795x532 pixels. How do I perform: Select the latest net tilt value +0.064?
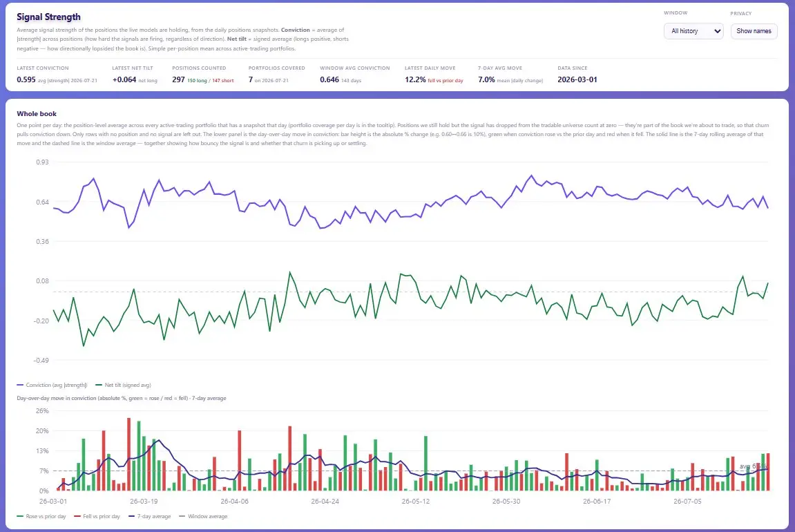[x=124, y=79]
